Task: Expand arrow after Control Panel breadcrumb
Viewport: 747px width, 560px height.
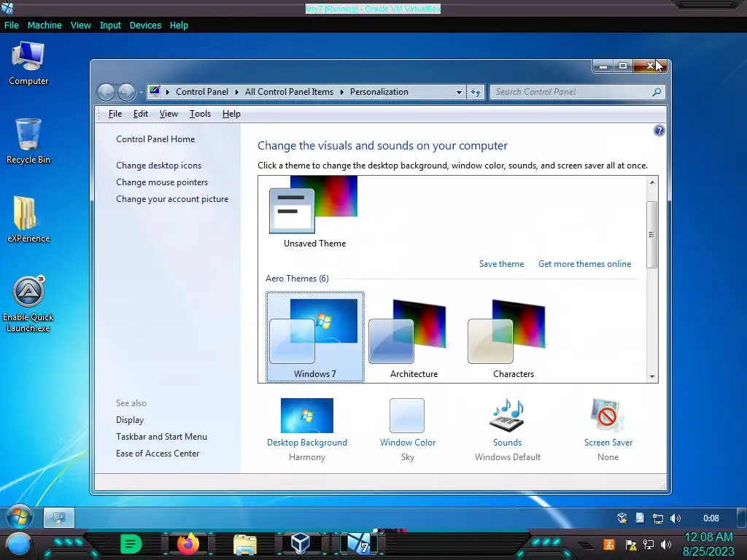Action: pos(237,92)
